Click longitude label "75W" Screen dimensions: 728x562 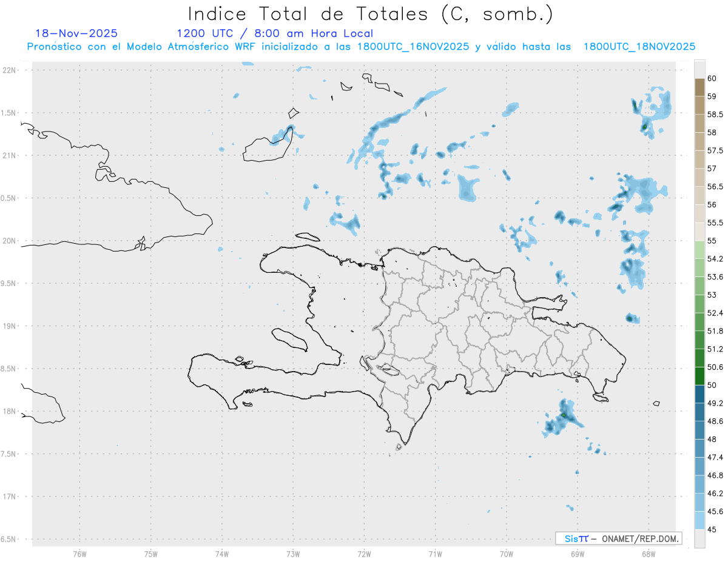(151, 554)
